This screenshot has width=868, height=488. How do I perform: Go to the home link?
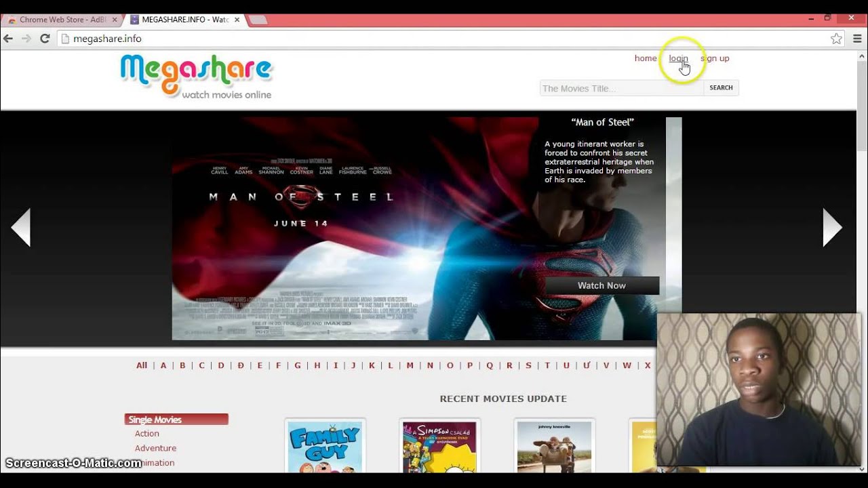point(645,58)
